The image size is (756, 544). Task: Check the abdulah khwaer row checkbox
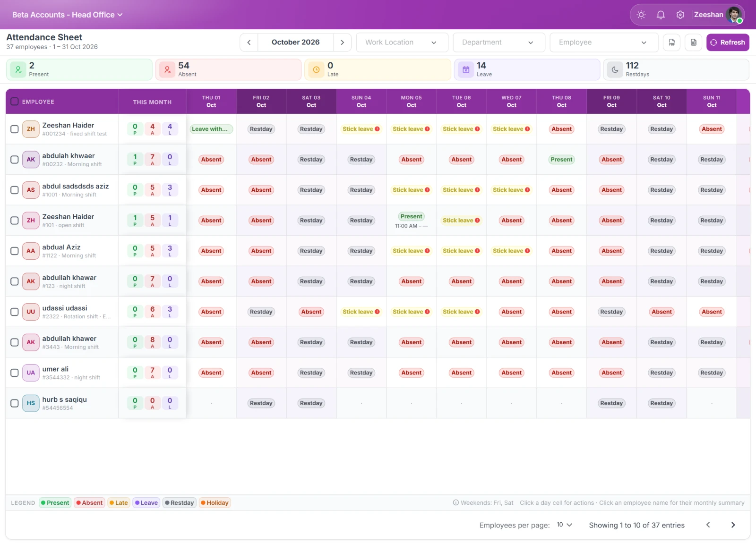point(15,160)
